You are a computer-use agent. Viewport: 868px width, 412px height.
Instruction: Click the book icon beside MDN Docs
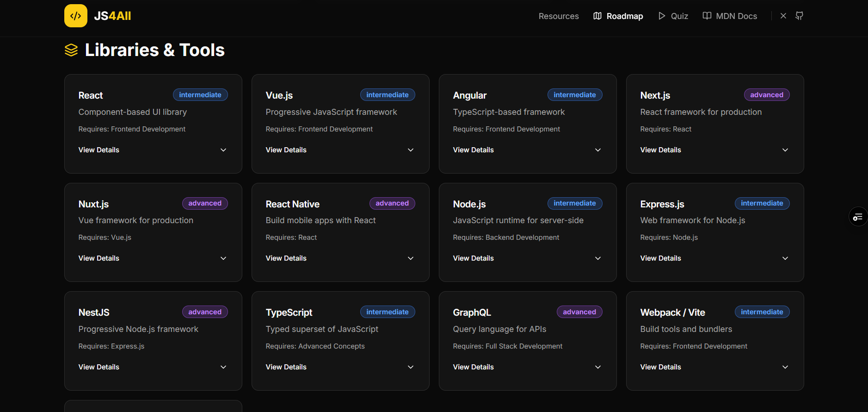click(707, 16)
